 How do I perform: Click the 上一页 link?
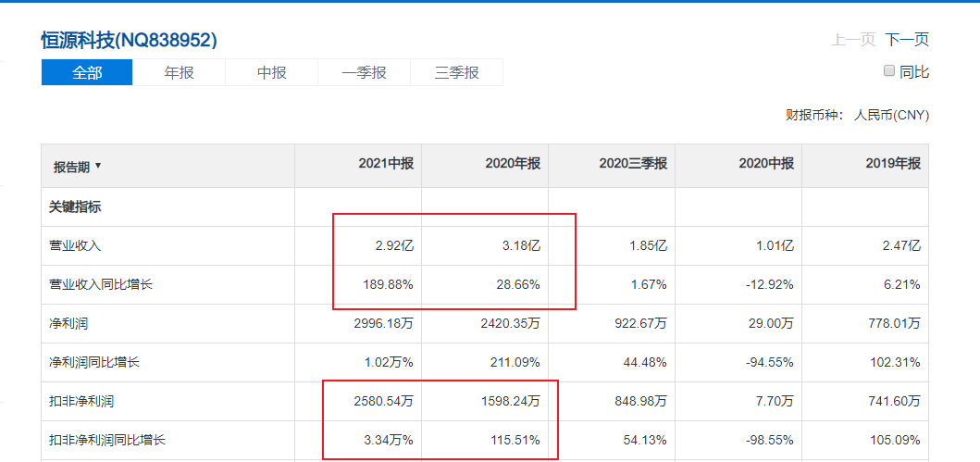tap(852, 40)
